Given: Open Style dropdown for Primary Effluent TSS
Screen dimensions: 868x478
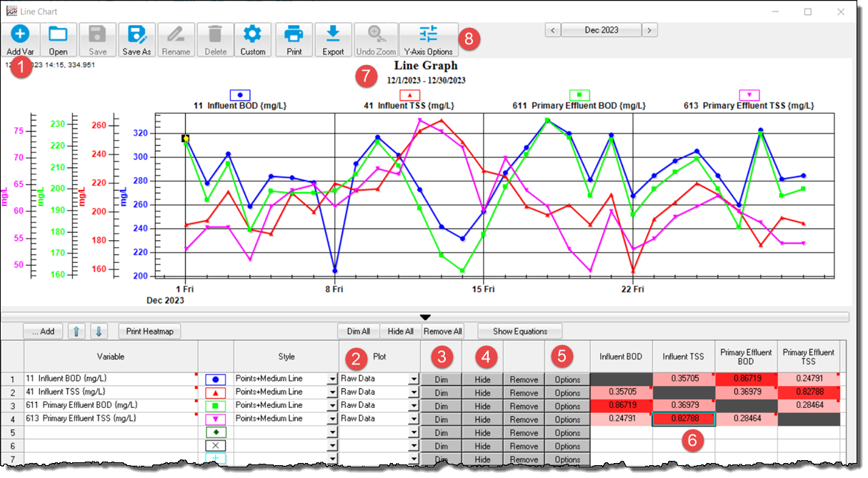Looking at the screenshot, I should pos(331,419).
